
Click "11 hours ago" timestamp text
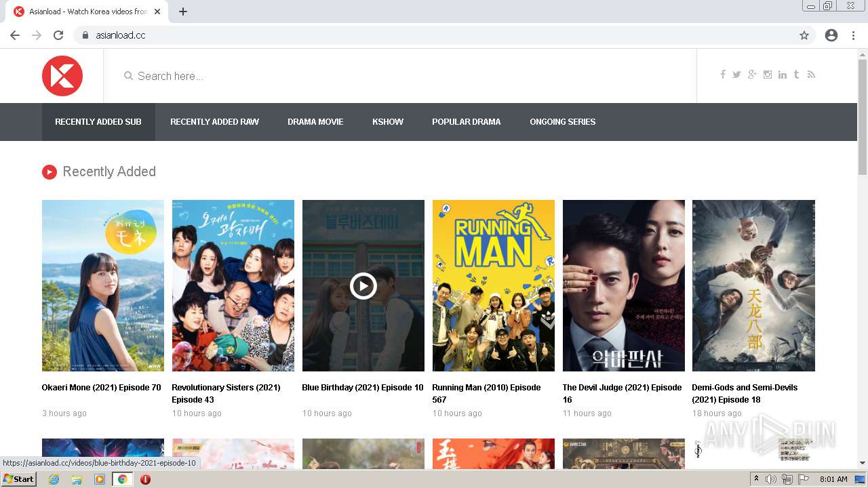(x=587, y=413)
